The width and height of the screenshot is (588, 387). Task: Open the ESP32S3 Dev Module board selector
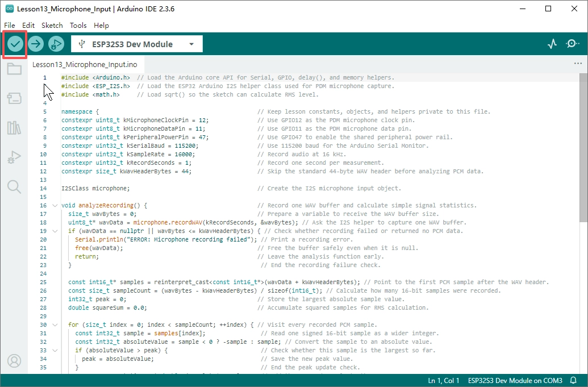137,44
